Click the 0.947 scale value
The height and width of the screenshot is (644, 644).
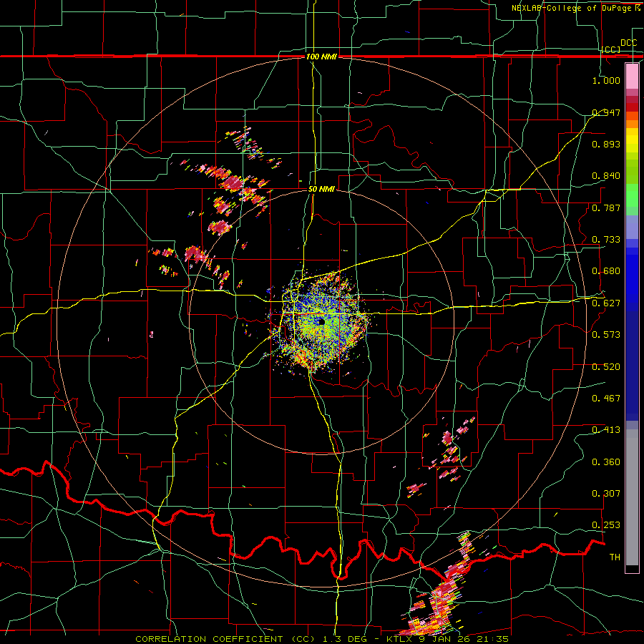click(x=606, y=112)
